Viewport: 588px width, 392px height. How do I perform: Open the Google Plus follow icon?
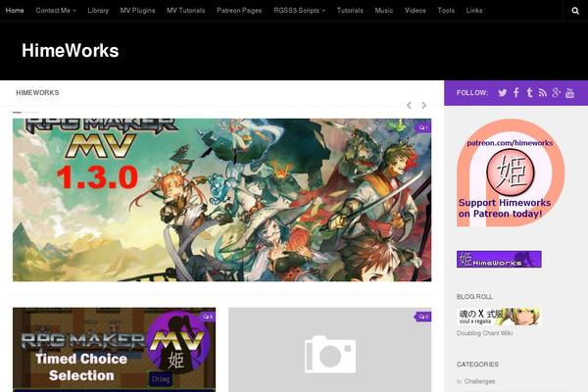click(x=556, y=93)
